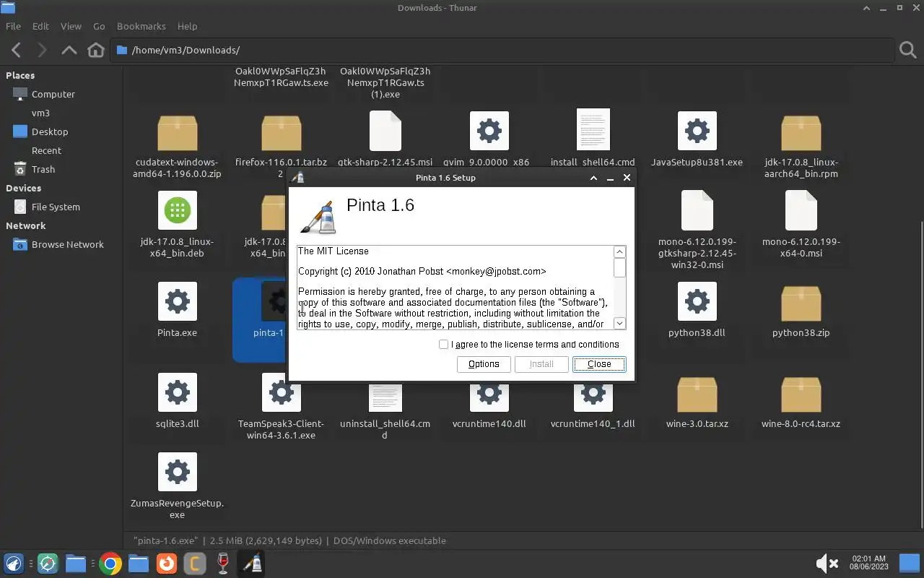Select the ZumasRevengeSetup.exe gear icon
Viewport: 924px width, 578px height.
click(178, 472)
